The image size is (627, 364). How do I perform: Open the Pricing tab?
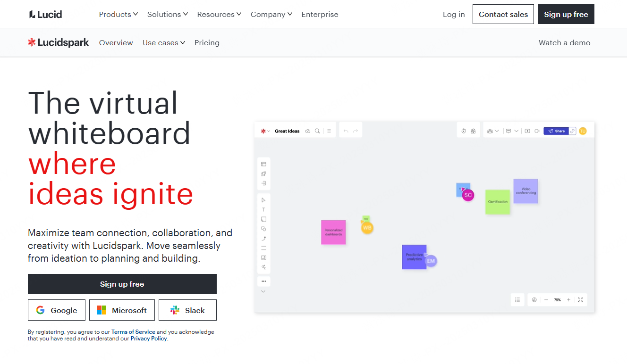tap(207, 43)
